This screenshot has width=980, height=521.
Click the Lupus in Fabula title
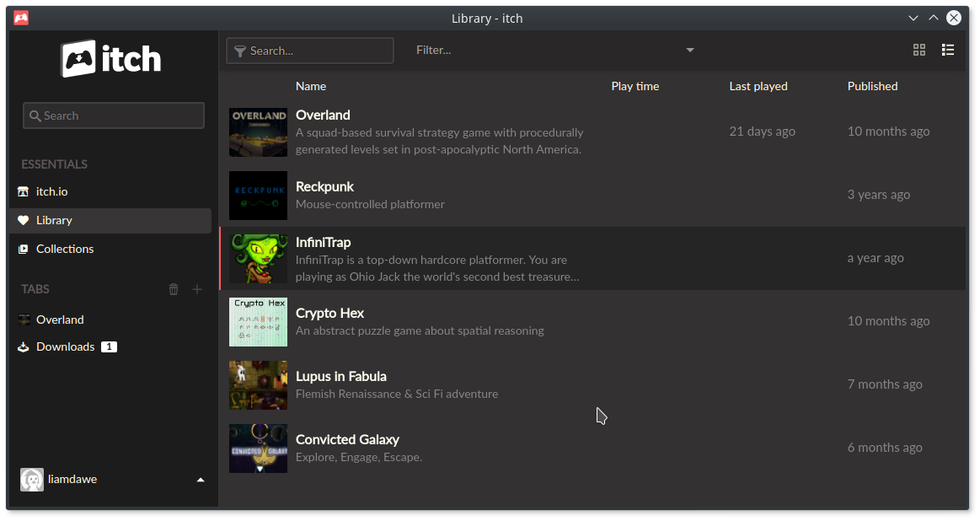coord(340,377)
